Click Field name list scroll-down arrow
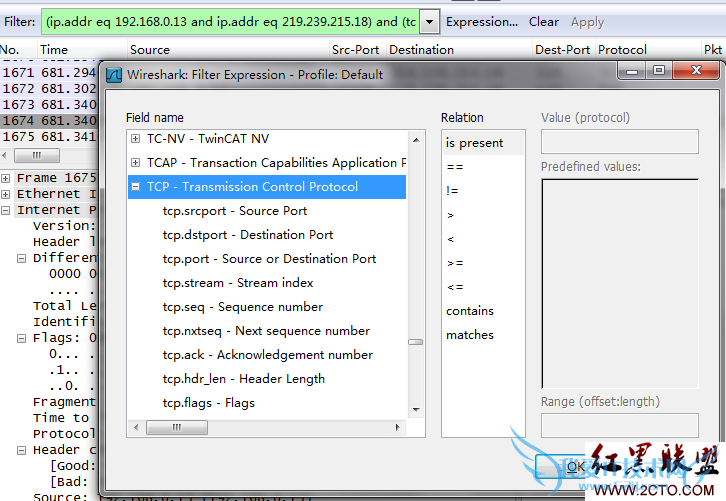This screenshot has height=501, width=726. pyautogui.click(x=416, y=410)
